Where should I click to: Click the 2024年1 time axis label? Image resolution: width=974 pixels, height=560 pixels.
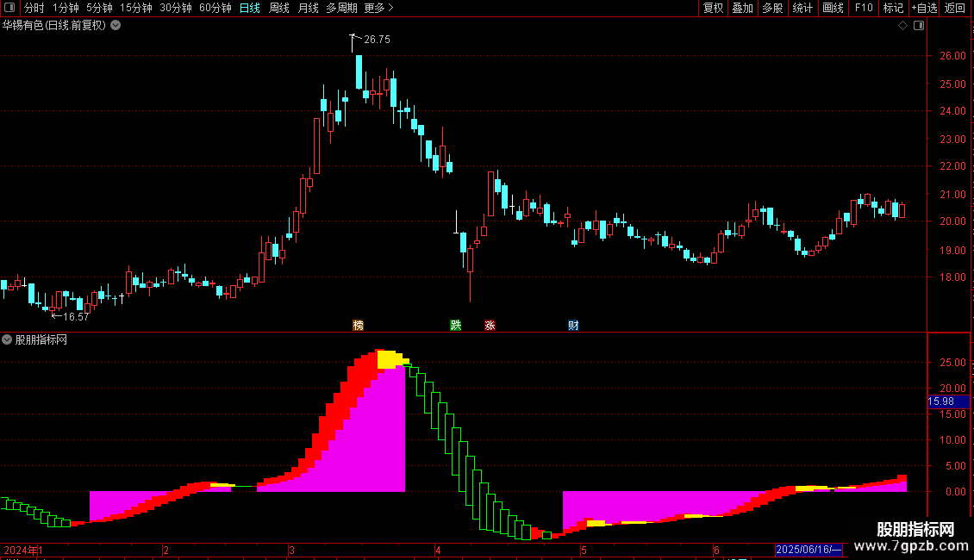(x=23, y=550)
